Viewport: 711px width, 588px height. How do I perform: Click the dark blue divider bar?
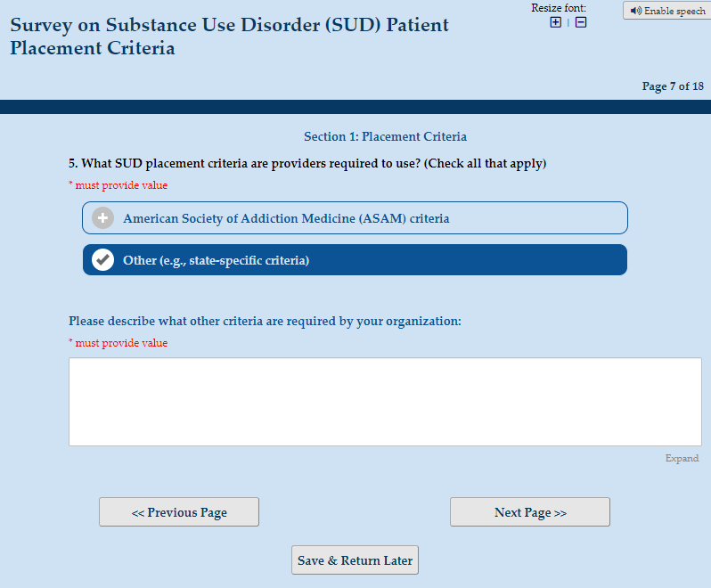coord(355,107)
